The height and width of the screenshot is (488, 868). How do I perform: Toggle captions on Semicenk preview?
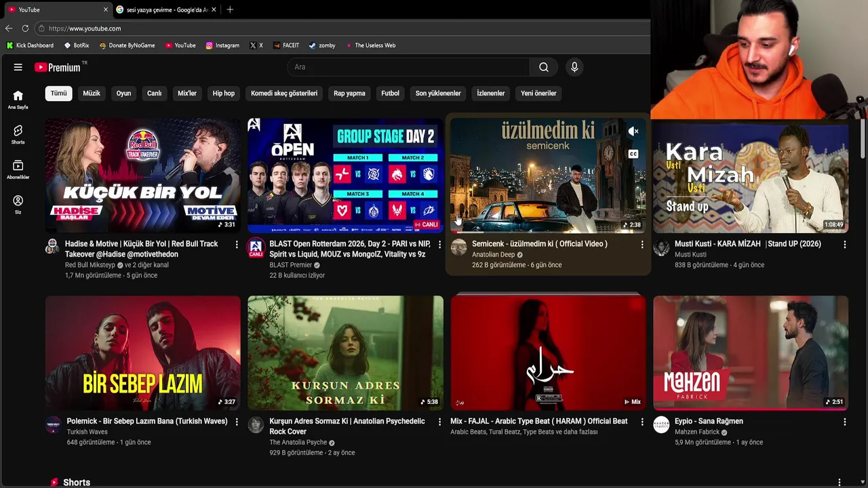coord(633,154)
